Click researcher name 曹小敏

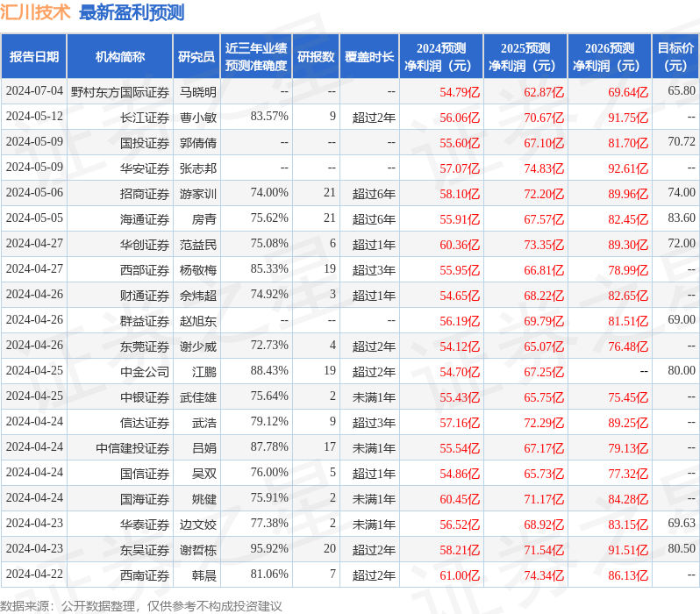(197, 118)
